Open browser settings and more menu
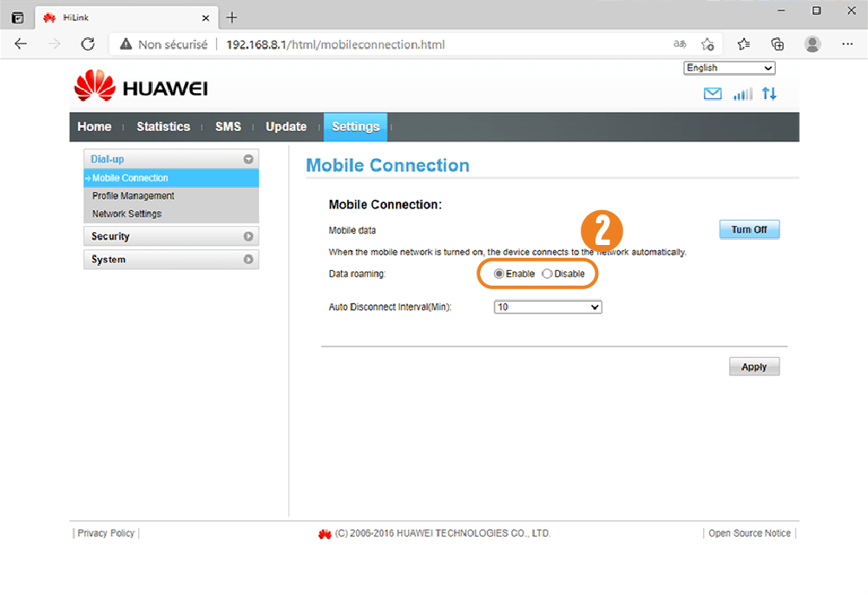The width and height of the screenshot is (868, 602). click(847, 44)
